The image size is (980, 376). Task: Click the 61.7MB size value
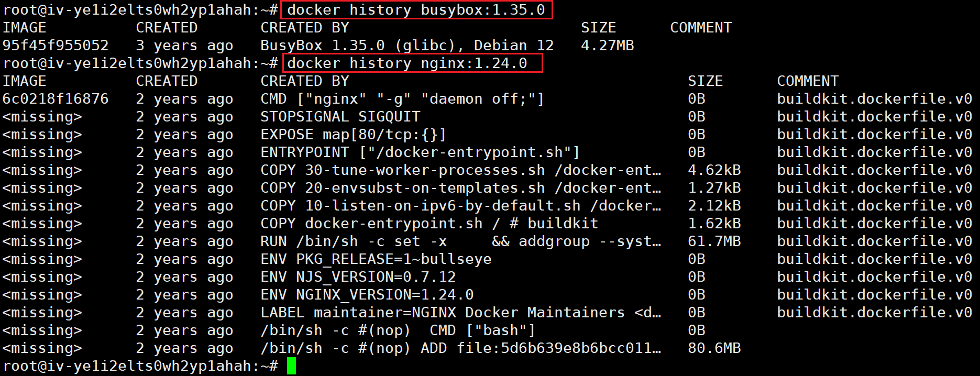pos(714,241)
